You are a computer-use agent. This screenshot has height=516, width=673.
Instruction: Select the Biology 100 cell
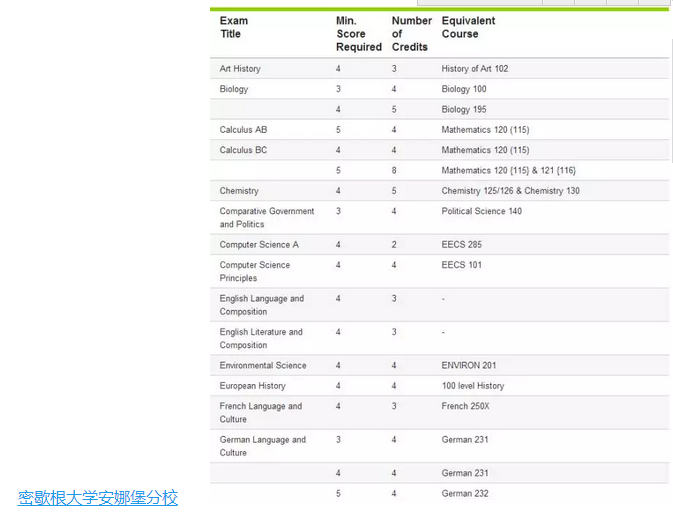464,89
